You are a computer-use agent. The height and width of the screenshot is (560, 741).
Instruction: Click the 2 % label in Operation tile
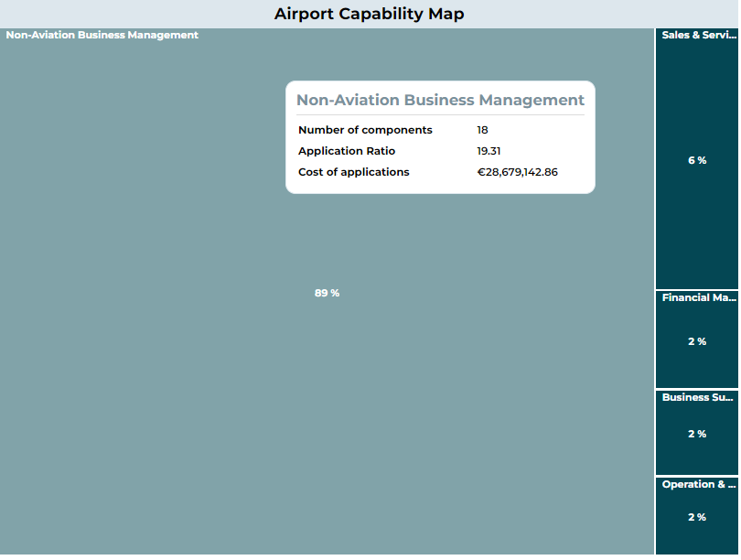point(697,518)
